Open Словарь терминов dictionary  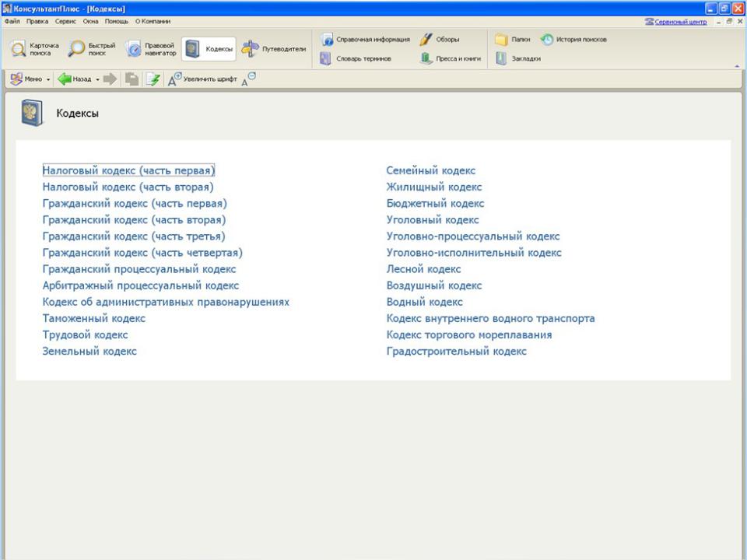click(356, 58)
